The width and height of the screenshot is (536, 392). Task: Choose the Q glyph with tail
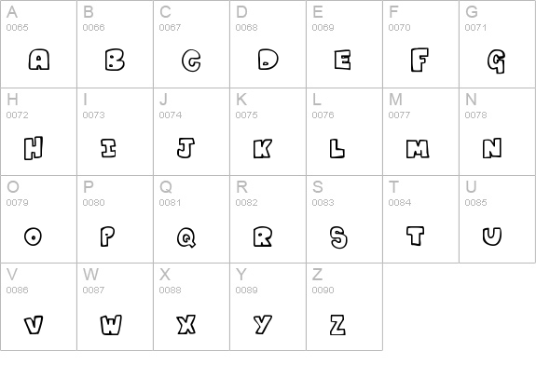pyautogui.click(x=186, y=237)
